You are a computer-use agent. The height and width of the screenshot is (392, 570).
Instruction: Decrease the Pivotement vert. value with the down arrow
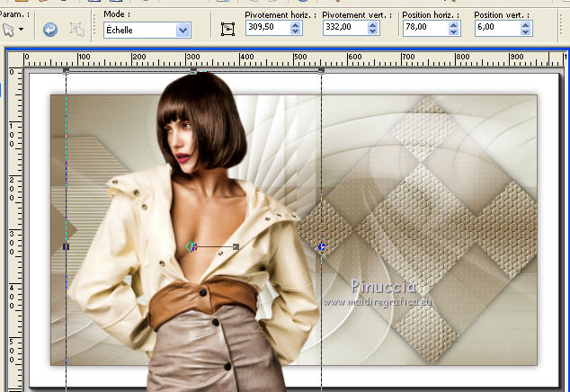pos(372,31)
